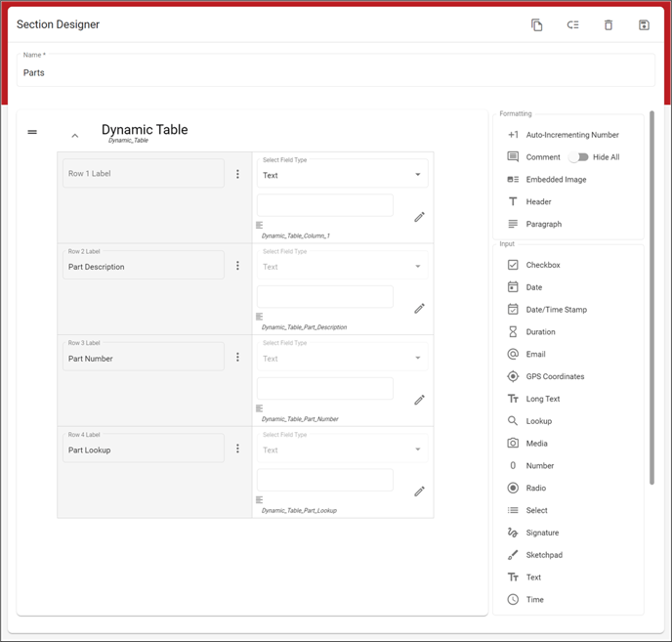Image resolution: width=672 pixels, height=642 pixels.
Task: Click the pencil edit icon for Dynamic_Table_Column_1
Action: pyautogui.click(x=419, y=217)
